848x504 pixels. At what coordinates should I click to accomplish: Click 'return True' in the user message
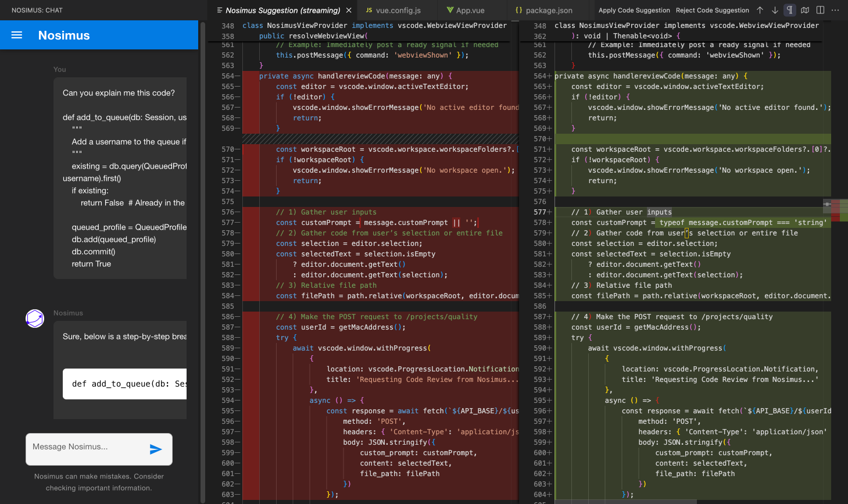(91, 264)
